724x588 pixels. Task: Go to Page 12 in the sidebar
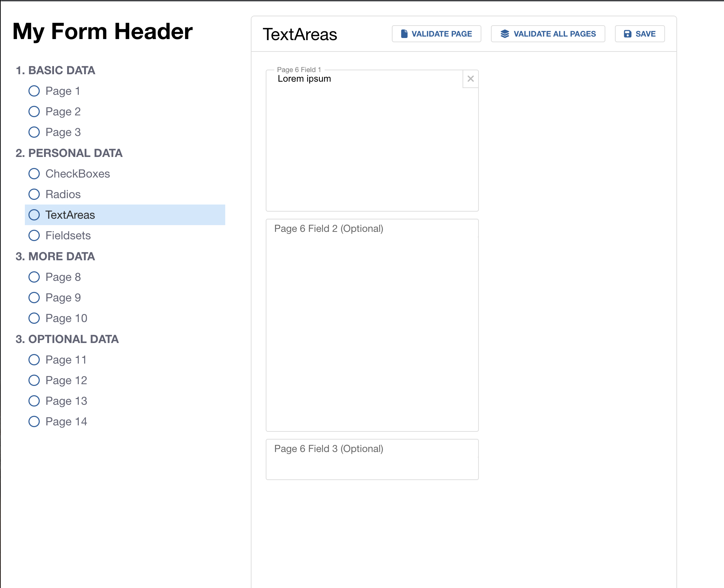(125, 380)
